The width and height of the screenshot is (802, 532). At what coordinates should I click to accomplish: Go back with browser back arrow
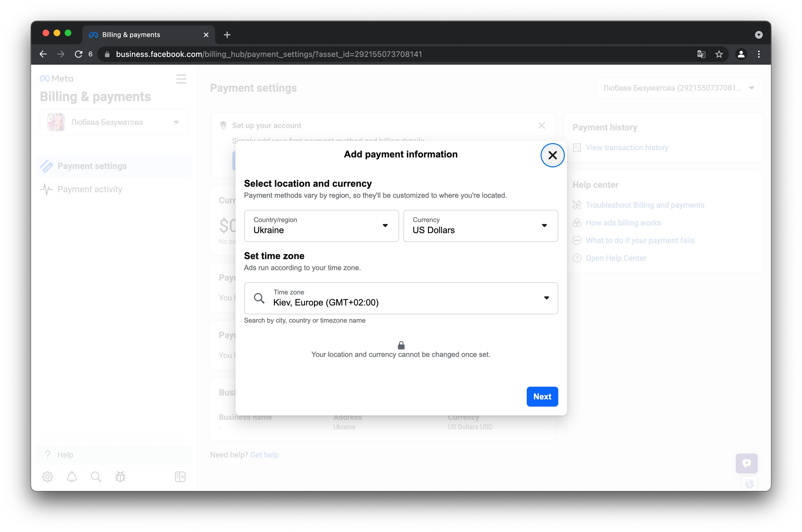43,54
